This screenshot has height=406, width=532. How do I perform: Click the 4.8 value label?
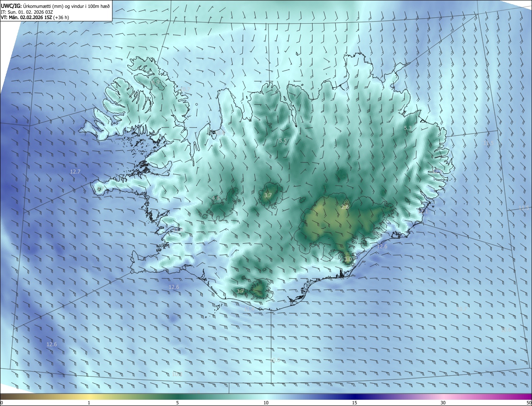click(216, 198)
